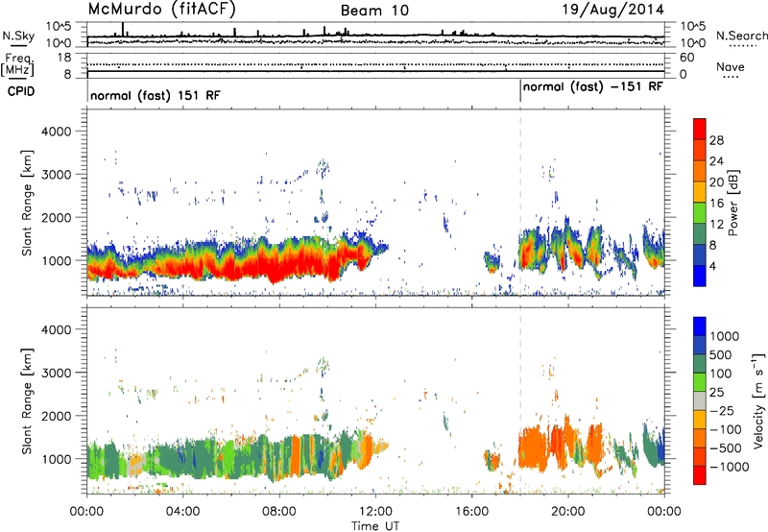The image size is (768, 532).
Task: Click the 'Beam 10' label
Action: click(374, 11)
